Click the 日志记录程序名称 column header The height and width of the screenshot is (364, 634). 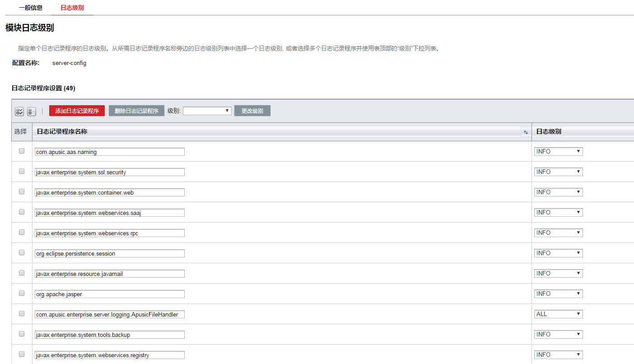tap(62, 131)
